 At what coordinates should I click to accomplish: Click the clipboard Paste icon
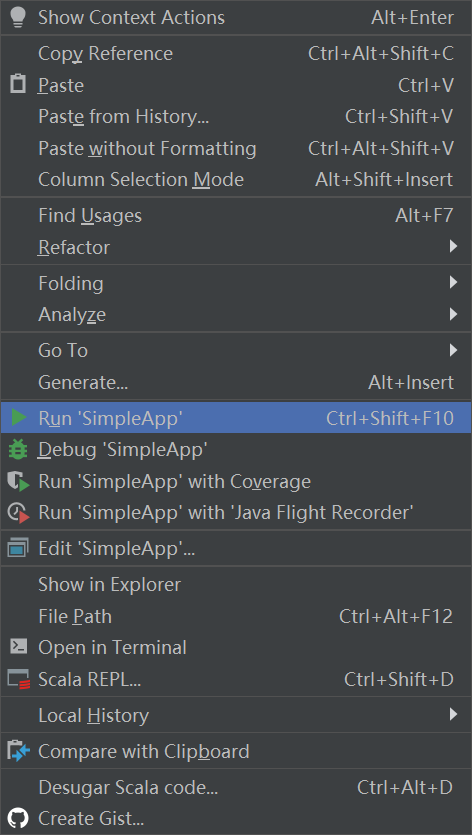(x=18, y=85)
